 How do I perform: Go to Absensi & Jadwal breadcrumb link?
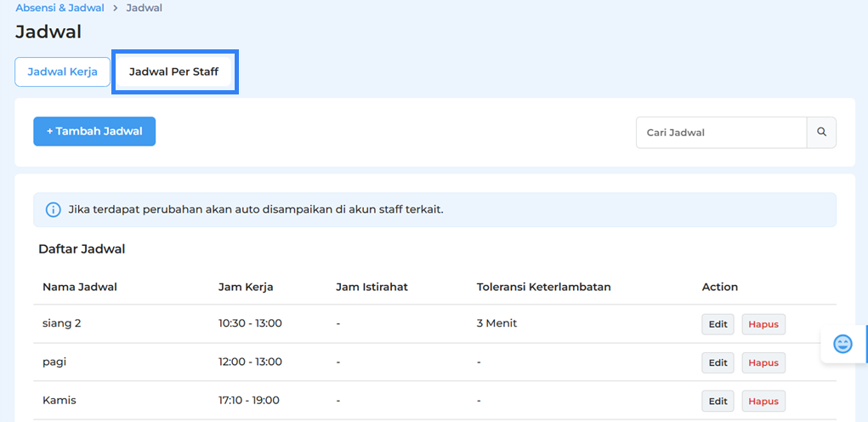click(60, 8)
